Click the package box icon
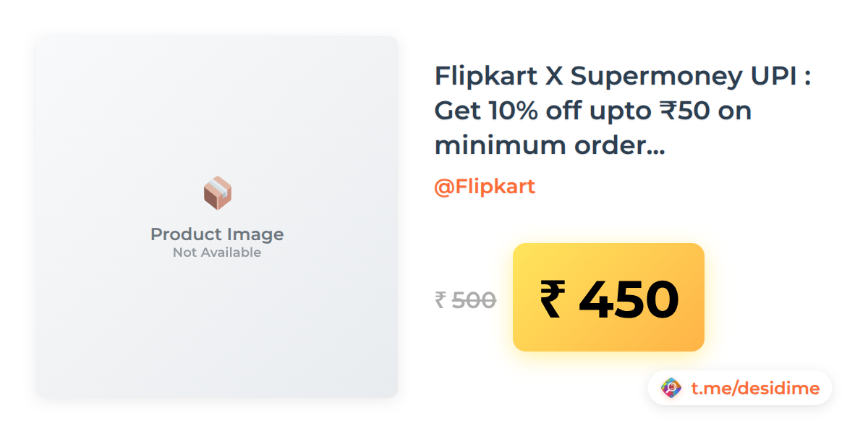This screenshot has width=868, height=434. 217,193
